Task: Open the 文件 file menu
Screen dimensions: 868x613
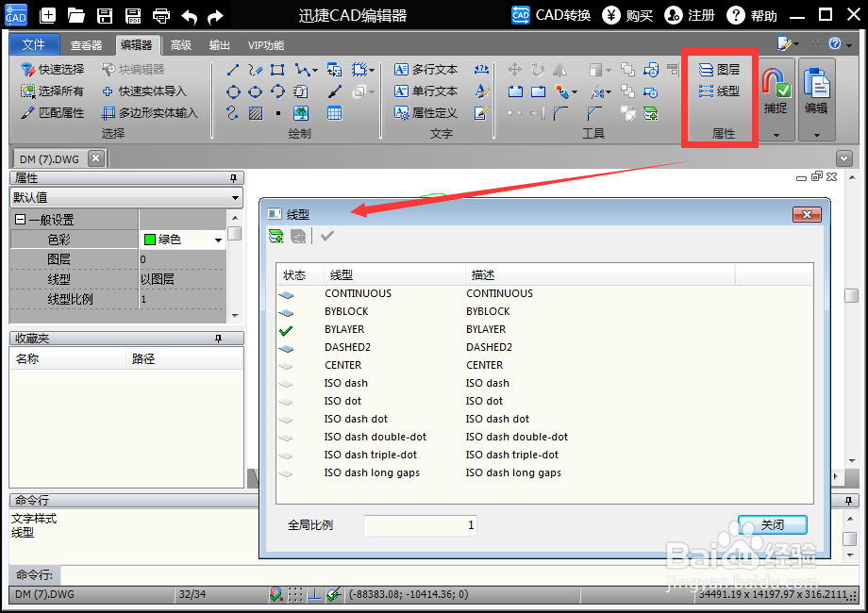Action: [x=34, y=44]
